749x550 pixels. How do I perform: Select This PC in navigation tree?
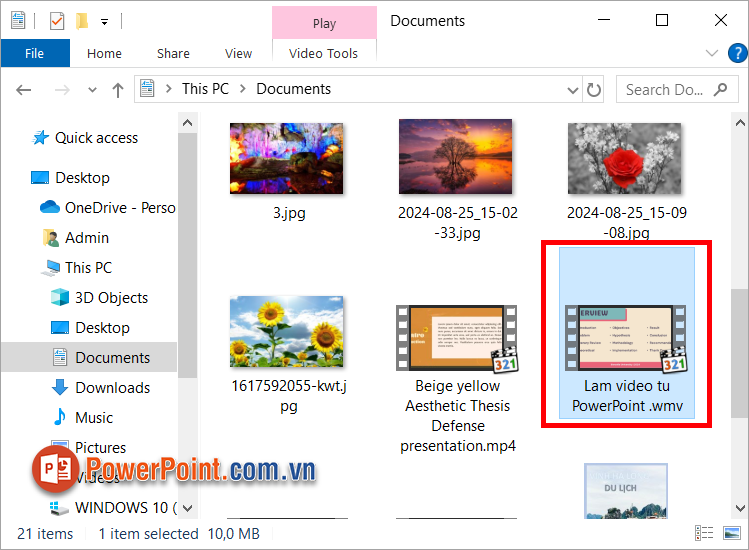click(88, 268)
